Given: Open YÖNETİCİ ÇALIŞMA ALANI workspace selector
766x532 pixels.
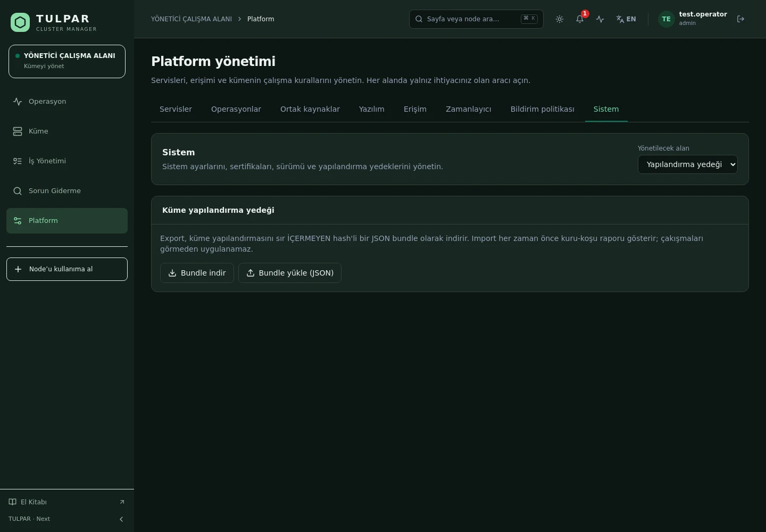Looking at the screenshot, I should (x=67, y=62).
